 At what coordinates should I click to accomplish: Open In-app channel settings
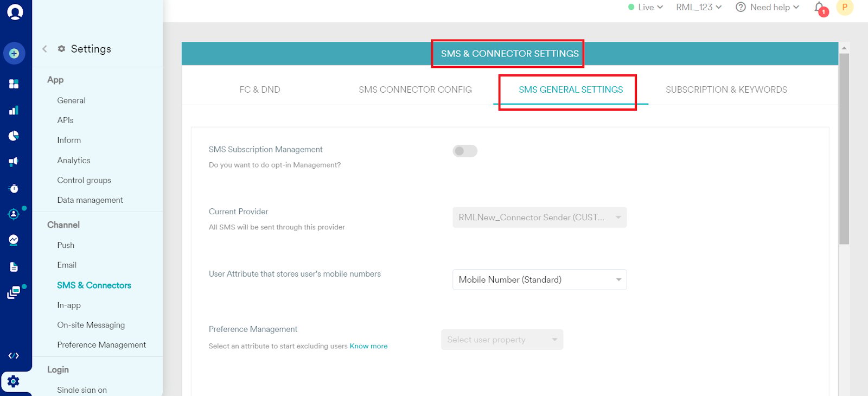tap(69, 305)
